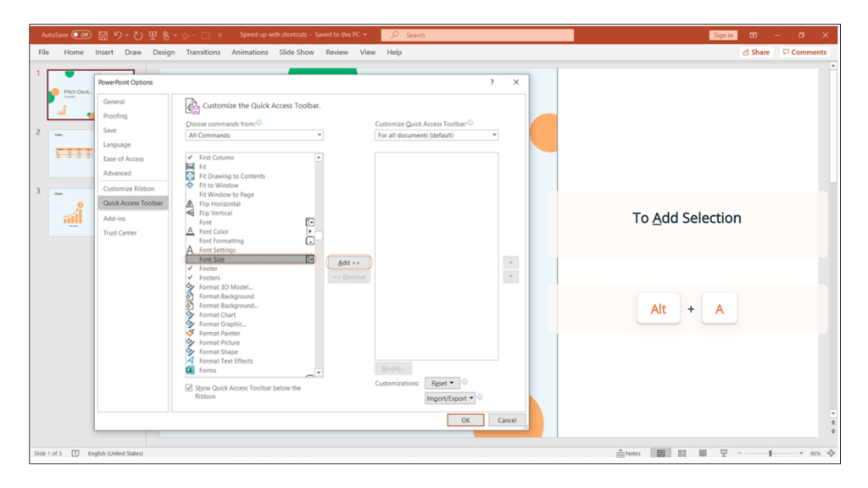Click the Save icon in Quick Access Toolbar
This screenshot has height=488, width=868.
[x=102, y=35]
